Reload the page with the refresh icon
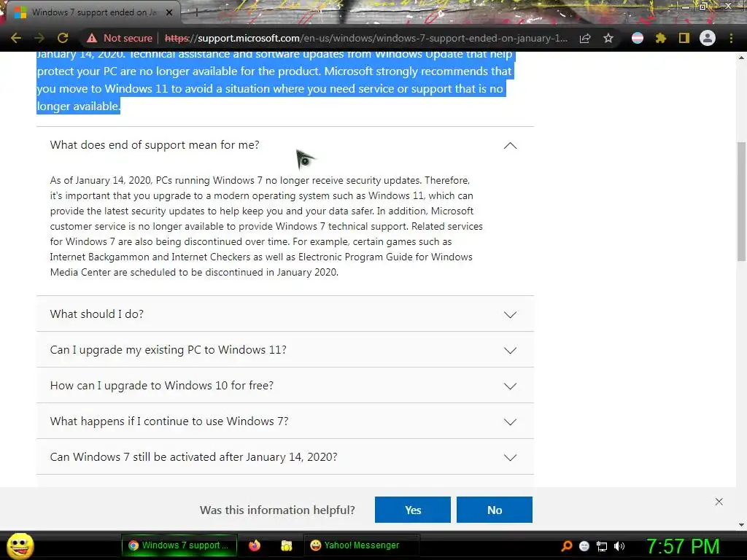 coord(63,38)
